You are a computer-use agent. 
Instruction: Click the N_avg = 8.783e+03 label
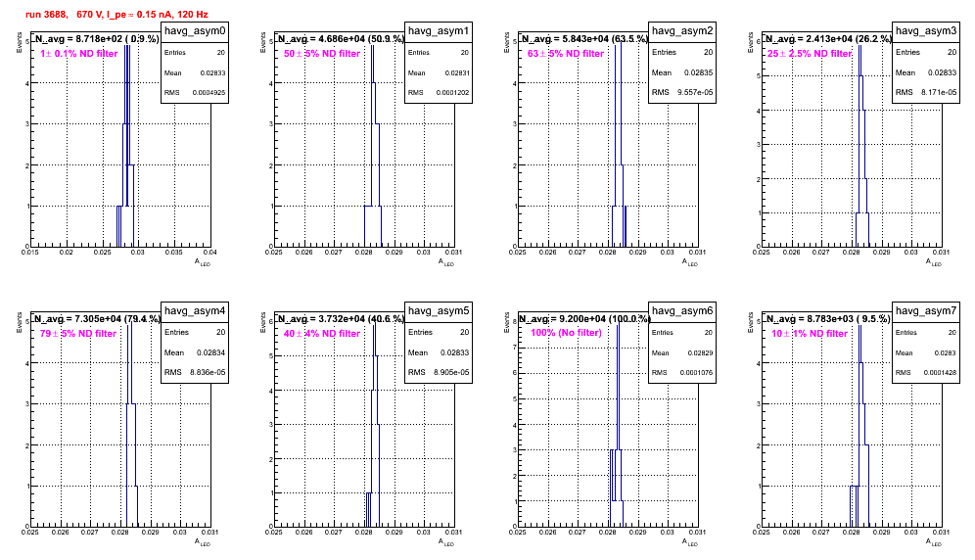pos(828,318)
